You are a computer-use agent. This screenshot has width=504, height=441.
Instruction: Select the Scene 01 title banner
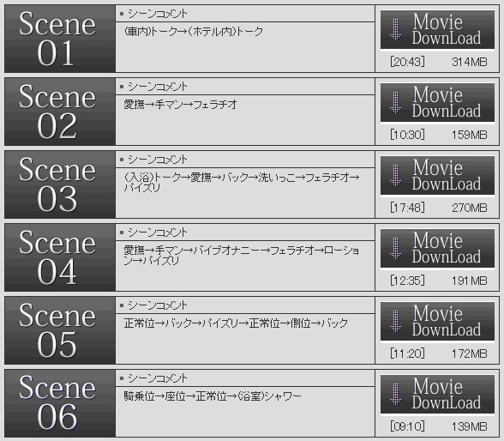[60, 39]
